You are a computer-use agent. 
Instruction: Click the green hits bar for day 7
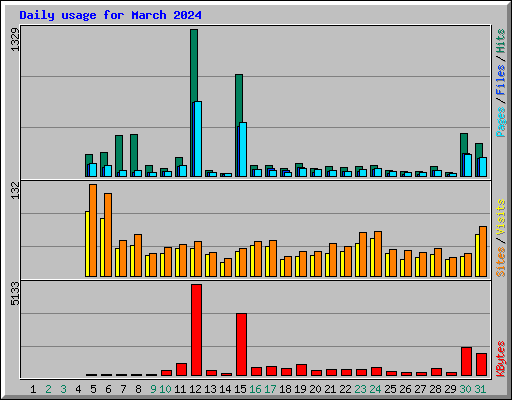click(119, 153)
